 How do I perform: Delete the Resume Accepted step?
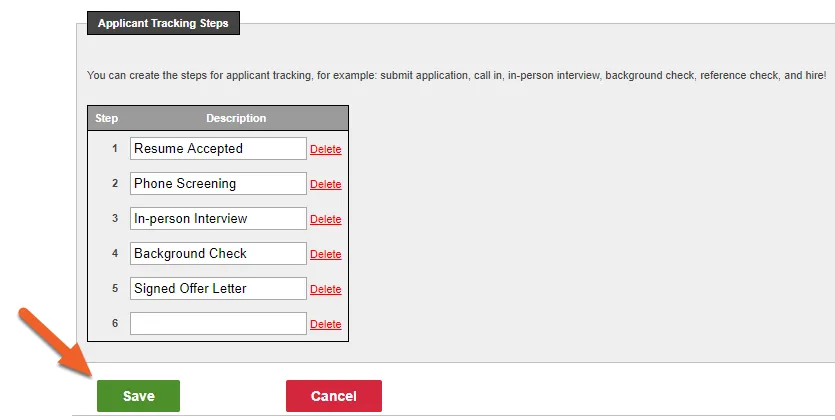[x=325, y=149]
